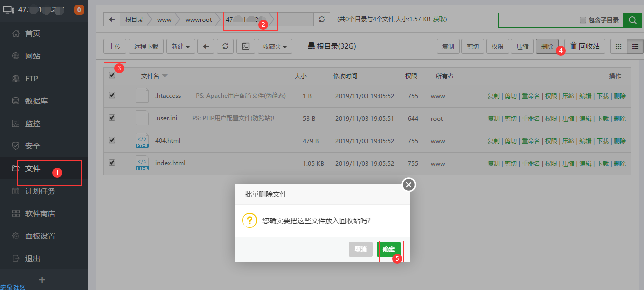Click the 修改时间 column header
The height and width of the screenshot is (290, 644).
(x=345, y=76)
